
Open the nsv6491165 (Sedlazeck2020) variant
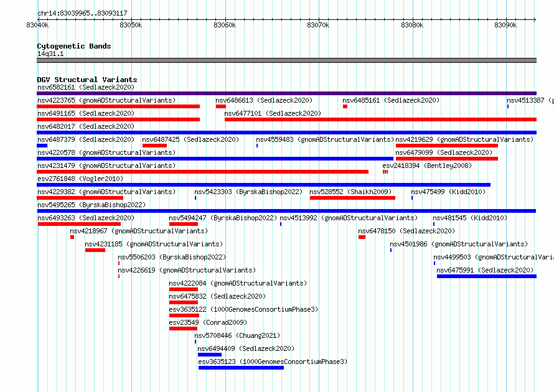tap(86, 113)
